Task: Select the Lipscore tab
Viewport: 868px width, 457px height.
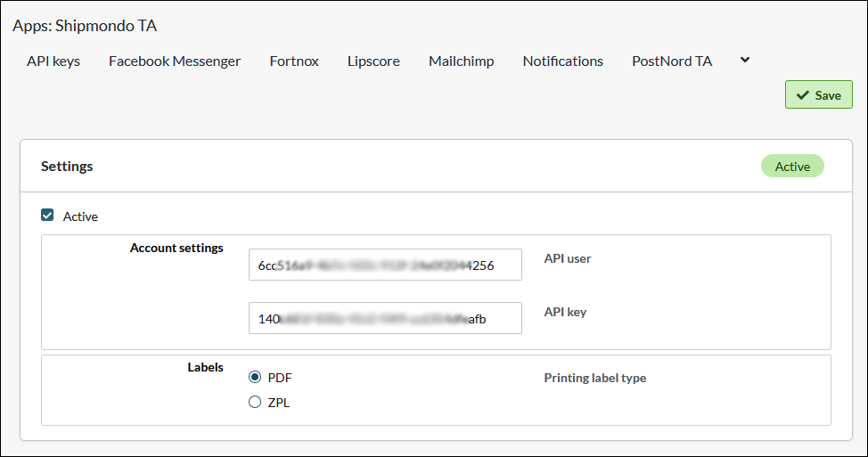Action: 373,61
